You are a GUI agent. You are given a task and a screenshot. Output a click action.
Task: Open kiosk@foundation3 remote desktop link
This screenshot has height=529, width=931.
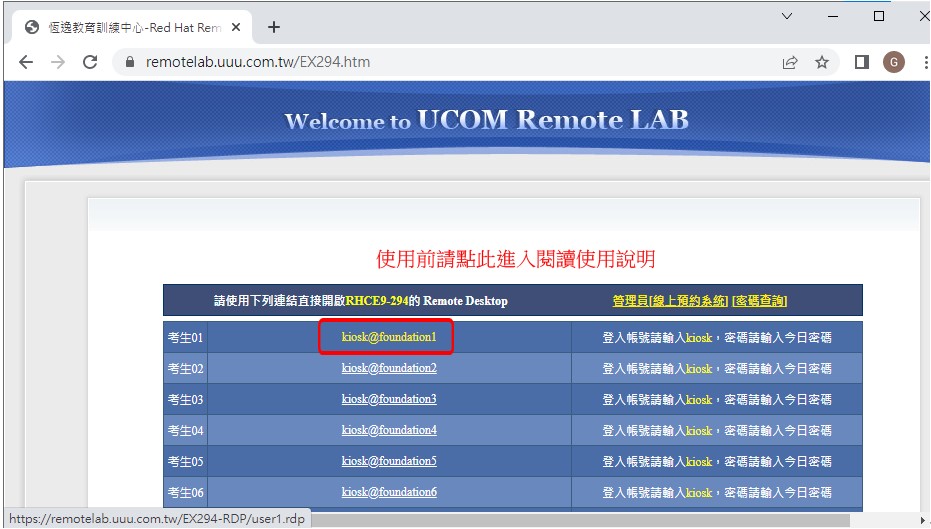[389, 400]
